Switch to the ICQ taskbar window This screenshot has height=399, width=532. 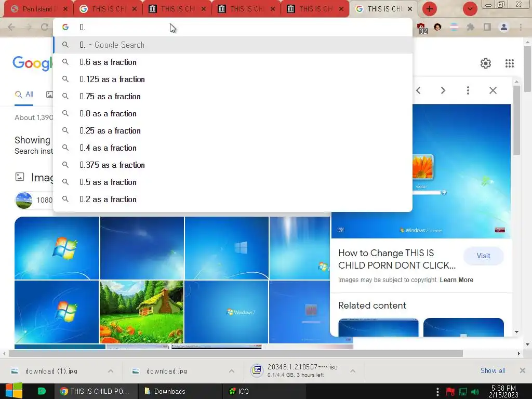[x=264, y=391]
